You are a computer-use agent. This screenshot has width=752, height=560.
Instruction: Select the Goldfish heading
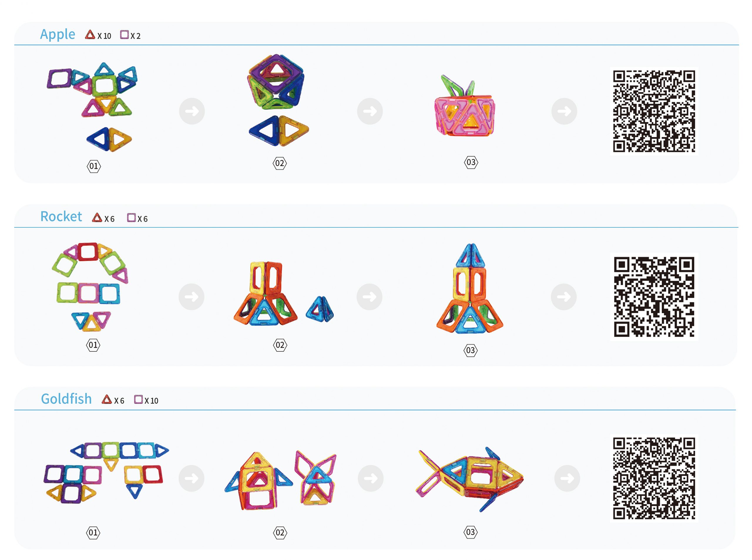click(66, 399)
